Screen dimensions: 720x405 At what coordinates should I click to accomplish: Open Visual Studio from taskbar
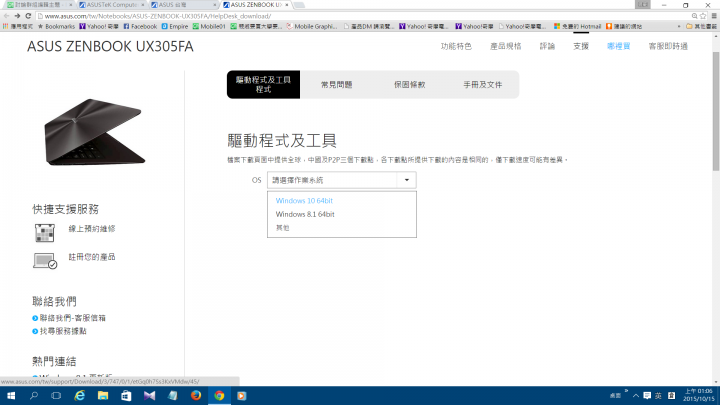[x=149, y=395]
